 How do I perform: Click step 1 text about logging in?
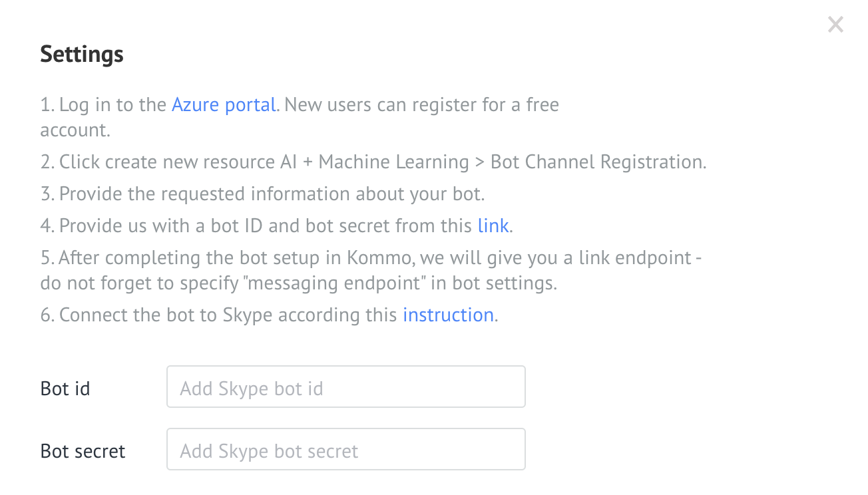[300, 117]
